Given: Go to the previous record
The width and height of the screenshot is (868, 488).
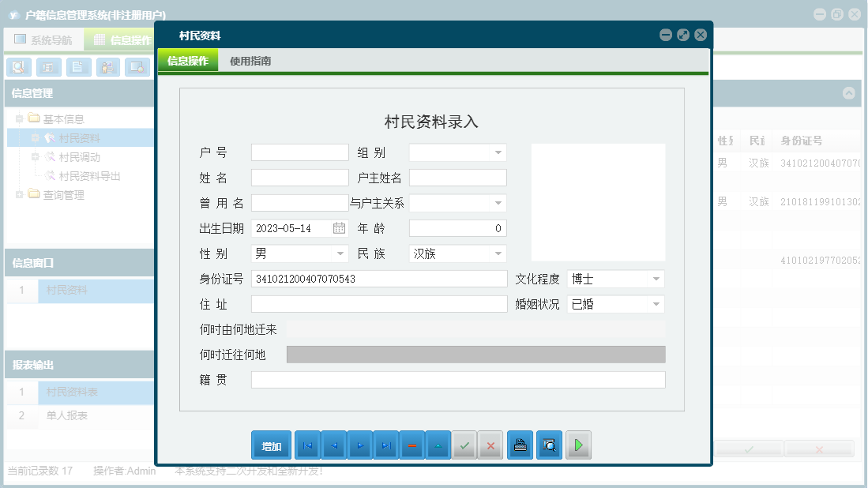Looking at the screenshot, I should coord(333,445).
